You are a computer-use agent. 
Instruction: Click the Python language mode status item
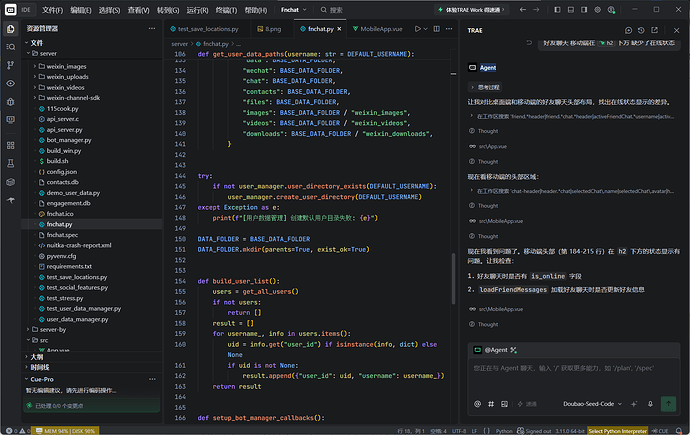(504, 431)
